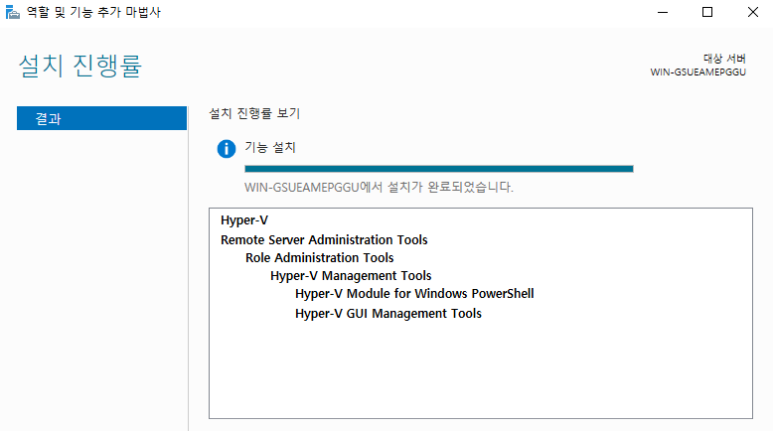Click the installation completed message text
773x431 pixels.
coord(379,187)
